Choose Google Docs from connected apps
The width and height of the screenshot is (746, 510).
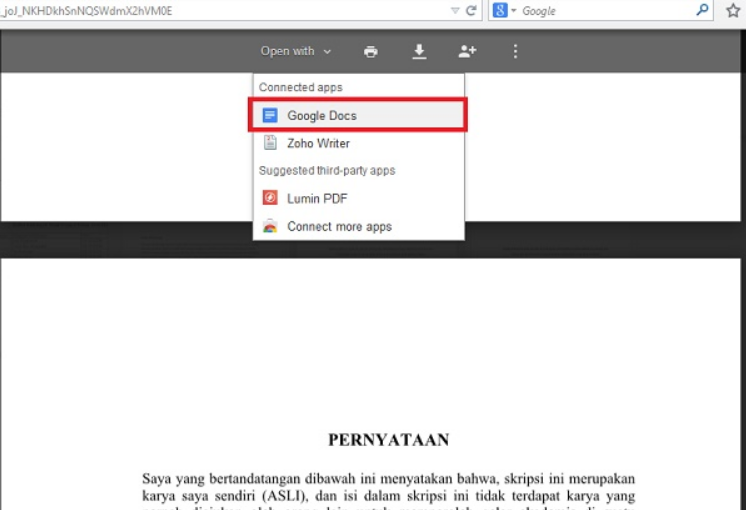(358, 115)
